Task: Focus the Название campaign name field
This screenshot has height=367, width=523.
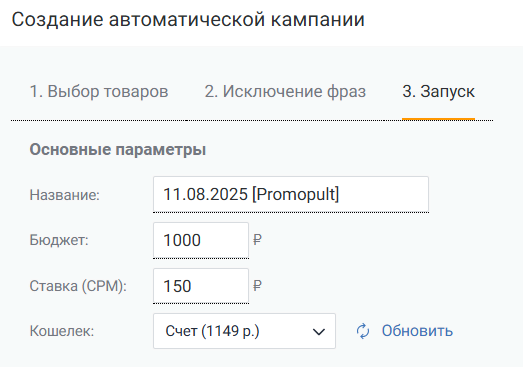Action: pos(291,194)
